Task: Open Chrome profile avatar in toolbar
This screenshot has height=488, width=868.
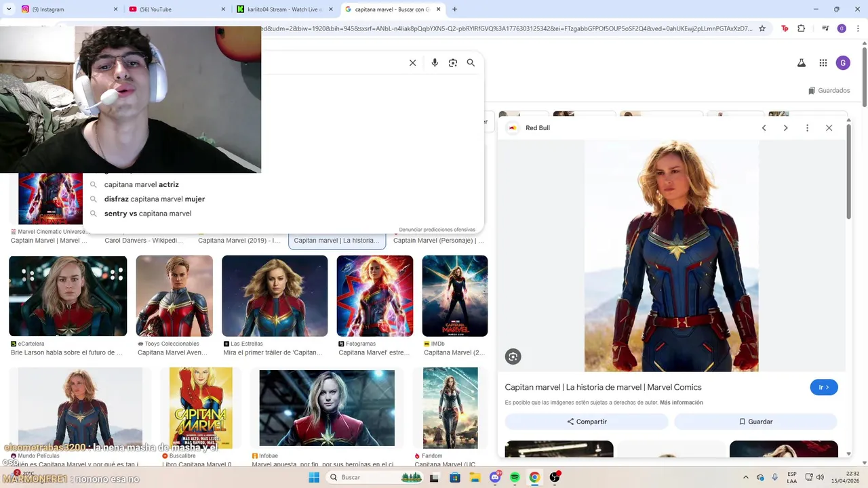Action: [x=842, y=28]
